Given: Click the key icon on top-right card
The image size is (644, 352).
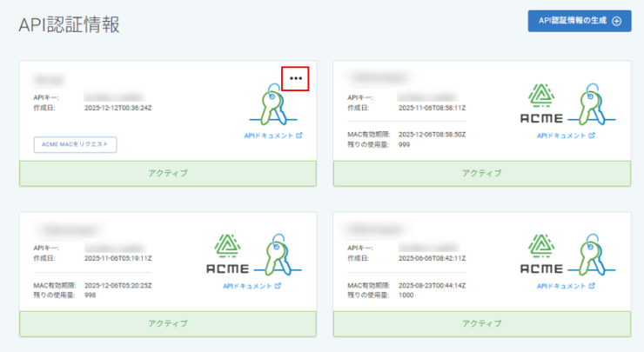Looking at the screenshot, I should pos(592,105).
